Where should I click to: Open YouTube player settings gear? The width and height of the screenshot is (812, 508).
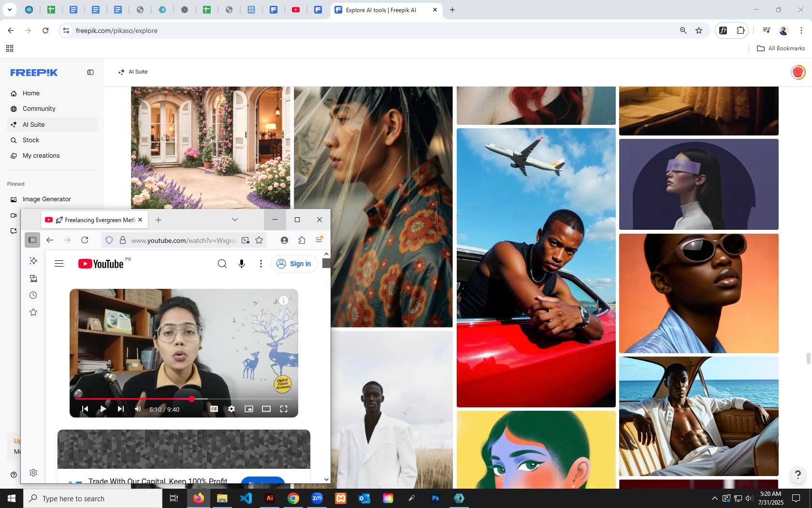232,409
